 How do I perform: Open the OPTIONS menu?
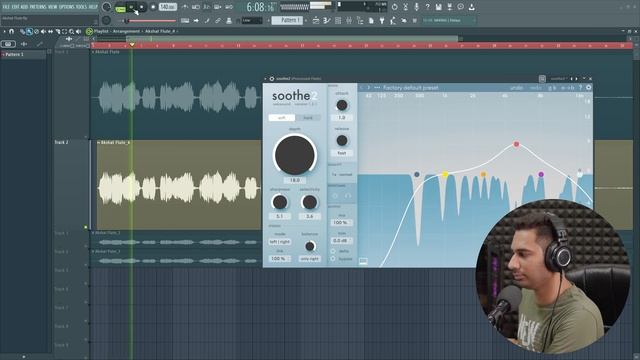(x=67, y=7)
